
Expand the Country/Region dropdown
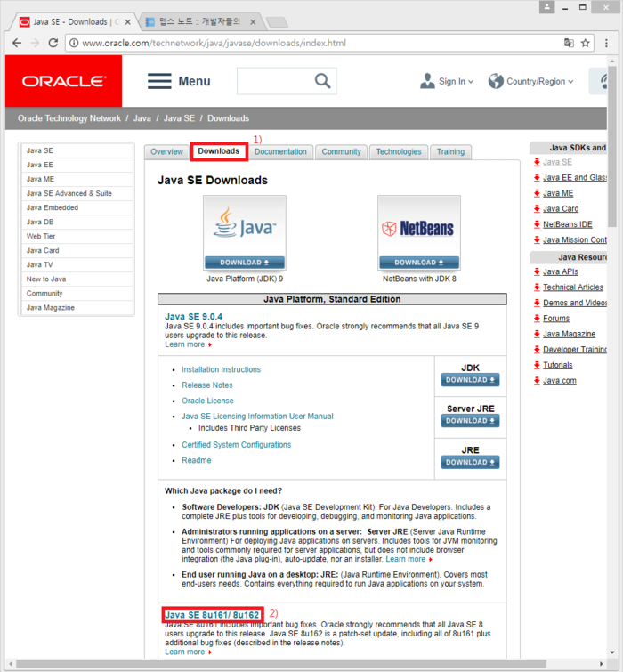coord(570,81)
